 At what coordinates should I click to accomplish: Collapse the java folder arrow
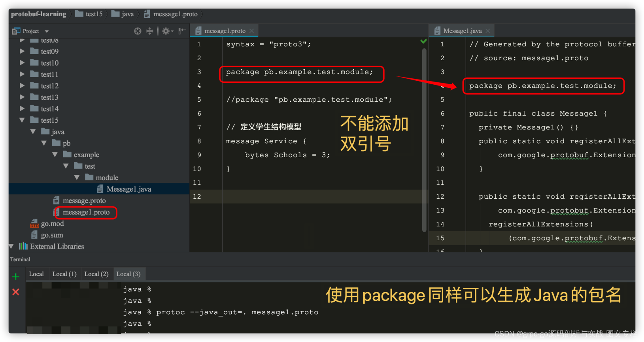click(x=33, y=131)
